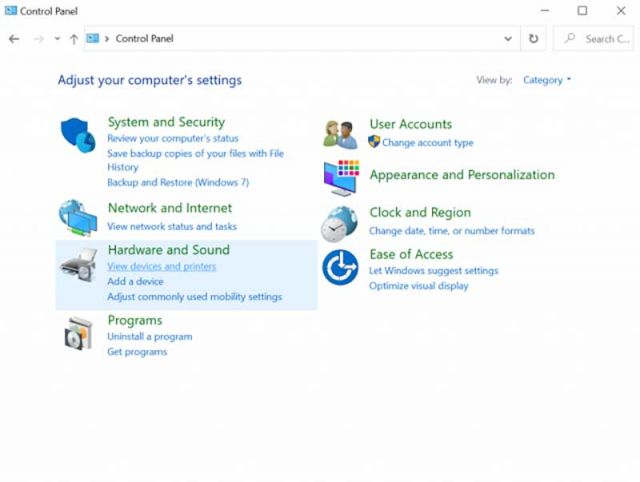The height and width of the screenshot is (482, 640).
Task: Open the recent locations dropdown arrow
Action: (x=57, y=39)
